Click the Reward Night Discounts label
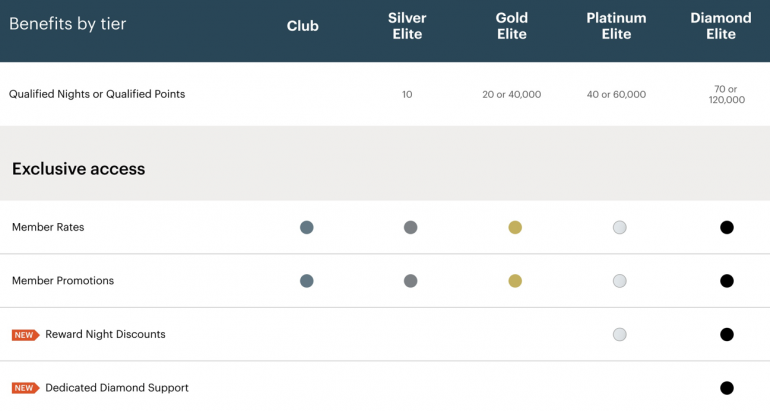 105,334
